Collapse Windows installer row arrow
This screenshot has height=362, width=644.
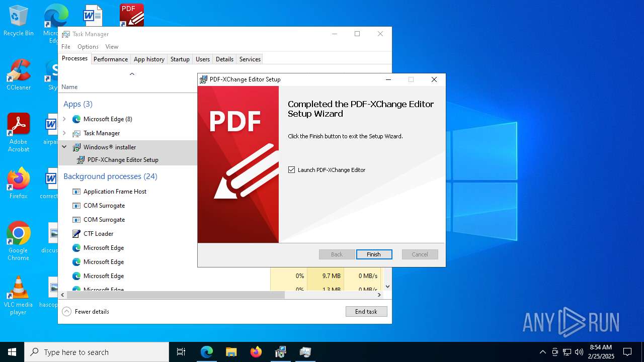pyautogui.click(x=64, y=147)
